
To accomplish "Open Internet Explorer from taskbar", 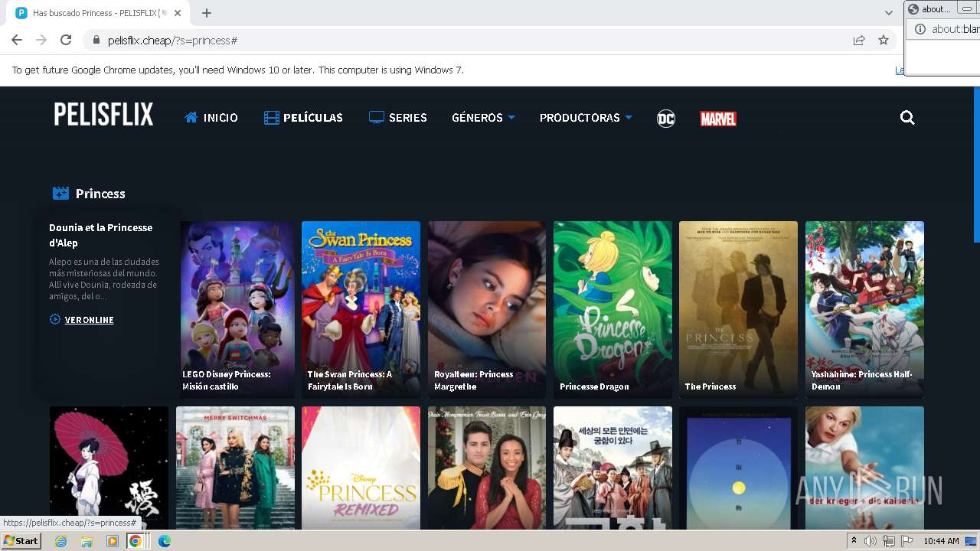I will (x=60, y=541).
